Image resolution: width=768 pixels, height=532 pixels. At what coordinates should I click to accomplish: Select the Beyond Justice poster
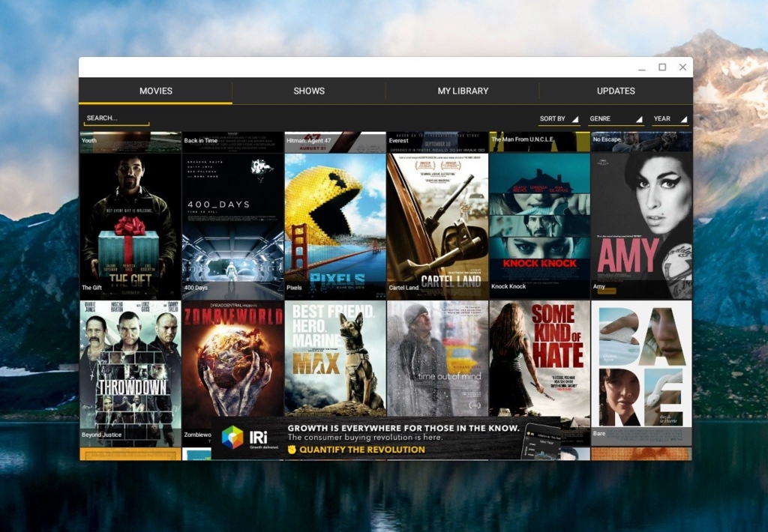(129, 360)
